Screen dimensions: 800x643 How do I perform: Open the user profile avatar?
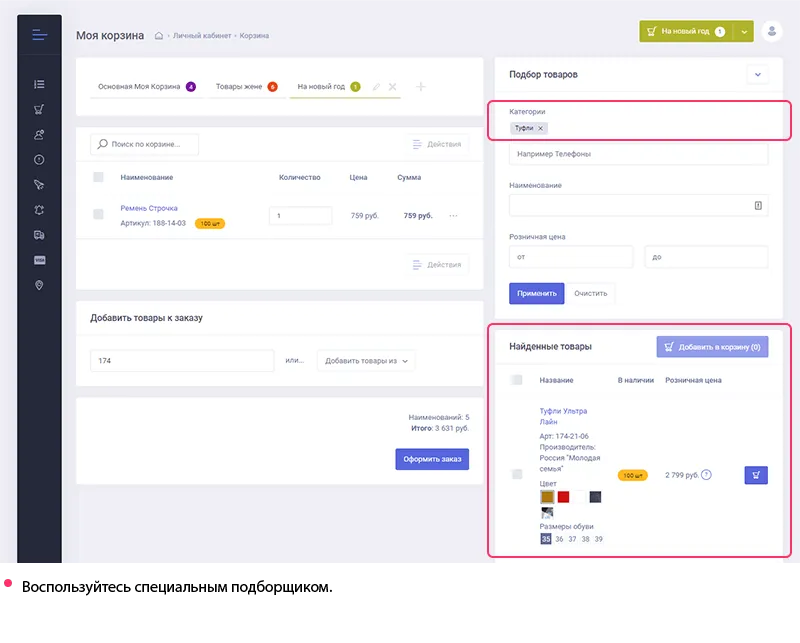click(x=772, y=31)
